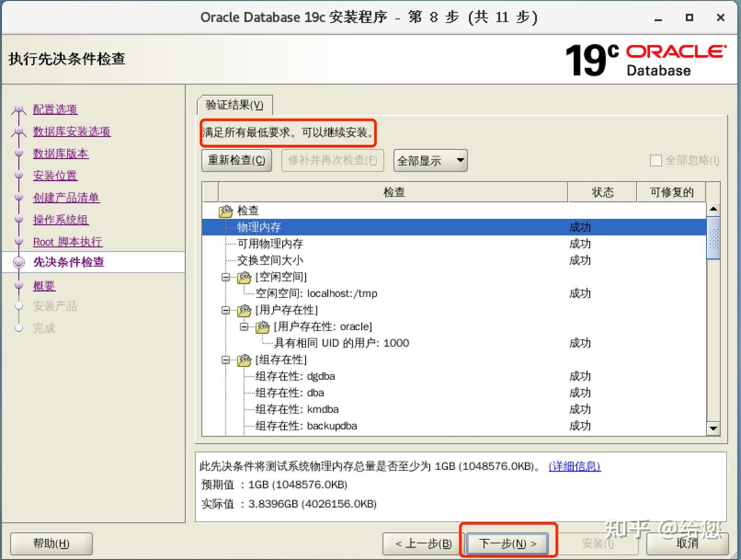The image size is (741, 560).
Task: Click the 组存在性 folder icon
Action: [x=244, y=360]
